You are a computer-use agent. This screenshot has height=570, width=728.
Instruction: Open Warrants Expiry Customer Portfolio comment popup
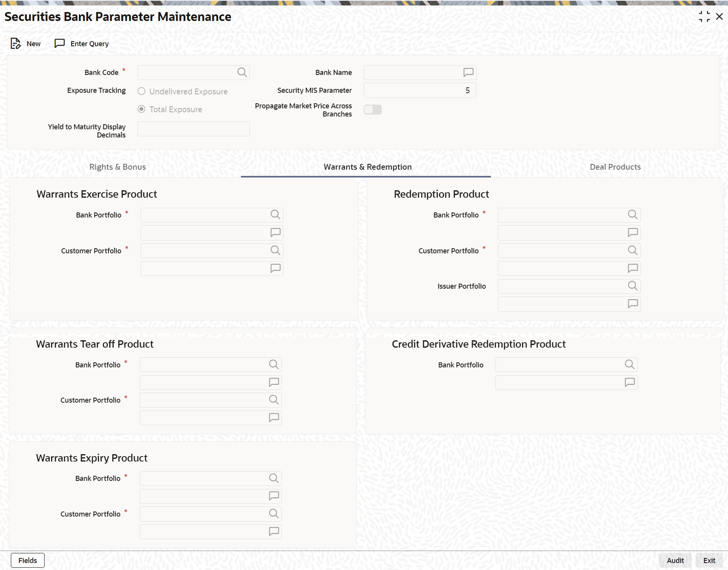tap(273, 531)
